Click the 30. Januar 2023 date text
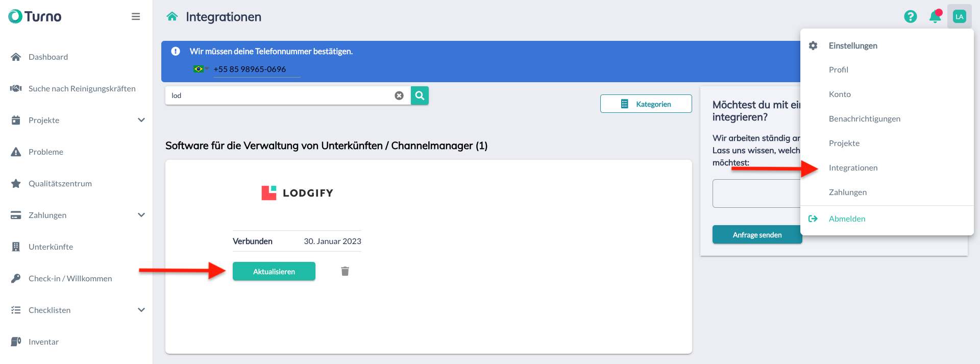This screenshot has height=364, width=980. [332, 241]
